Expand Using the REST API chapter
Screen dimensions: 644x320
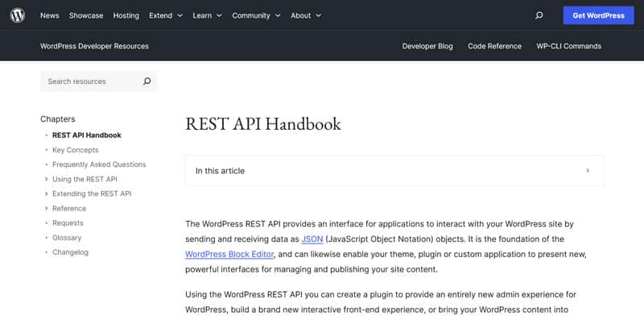pyautogui.click(x=47, y=179)
